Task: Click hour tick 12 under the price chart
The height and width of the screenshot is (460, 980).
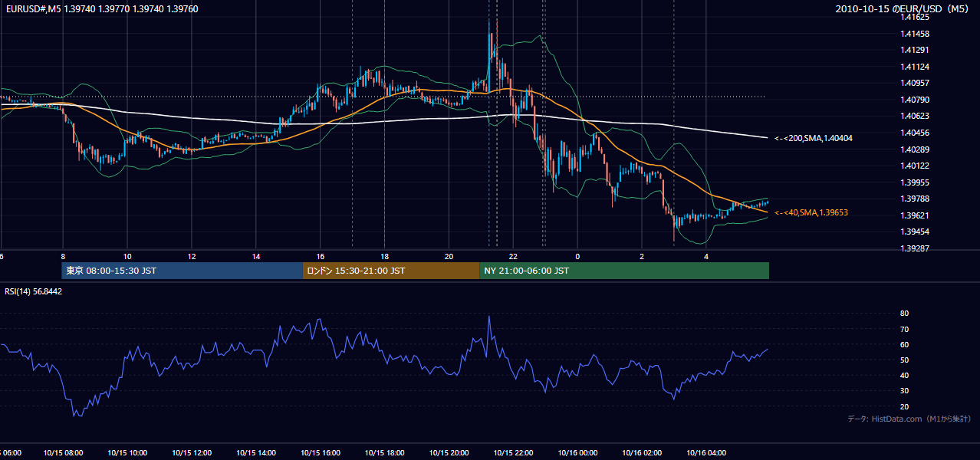Action: click(192, 256)
